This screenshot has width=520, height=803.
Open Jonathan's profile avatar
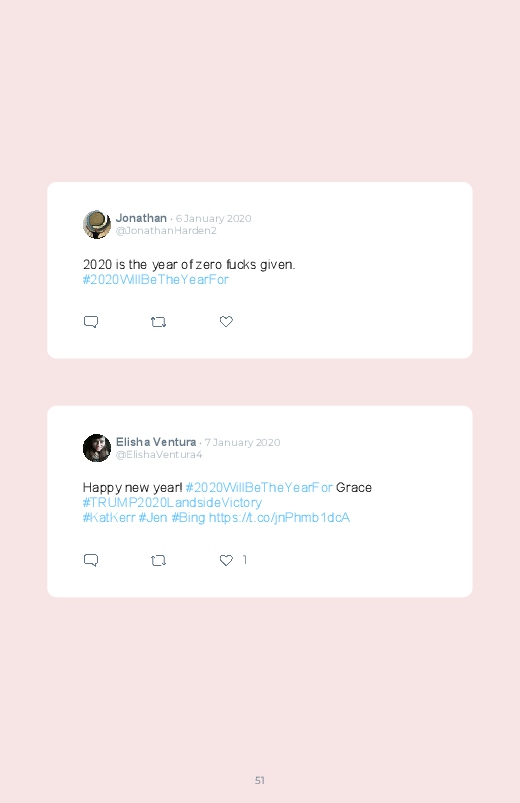pyautogui.click(x=97, y=224)
